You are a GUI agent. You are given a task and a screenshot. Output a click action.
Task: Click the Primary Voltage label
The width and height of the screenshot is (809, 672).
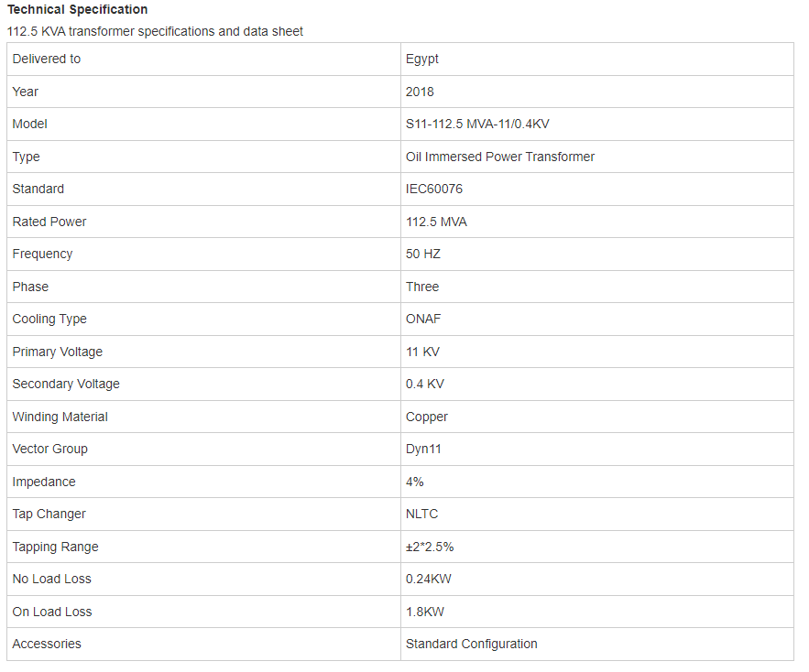(58, 352)
